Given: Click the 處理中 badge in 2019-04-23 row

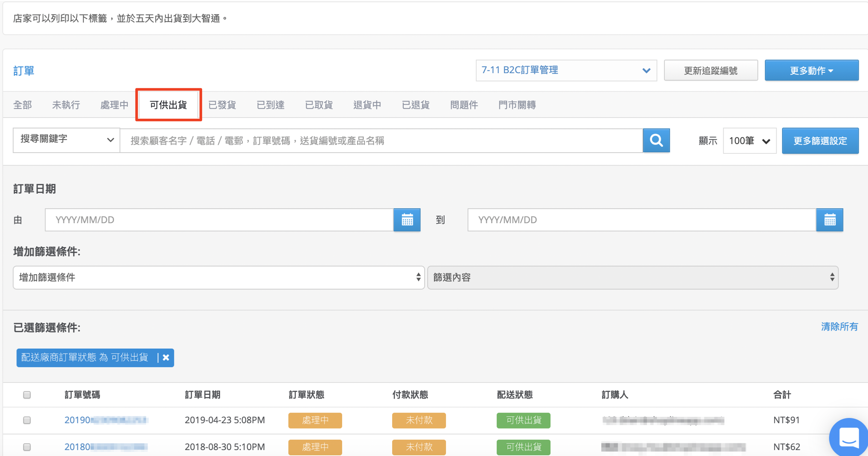Looking at the screenshot, I should [315, 420].
